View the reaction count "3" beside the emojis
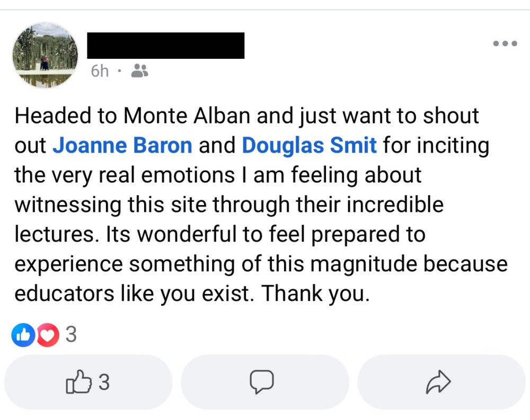 click(x=70, y=335)
